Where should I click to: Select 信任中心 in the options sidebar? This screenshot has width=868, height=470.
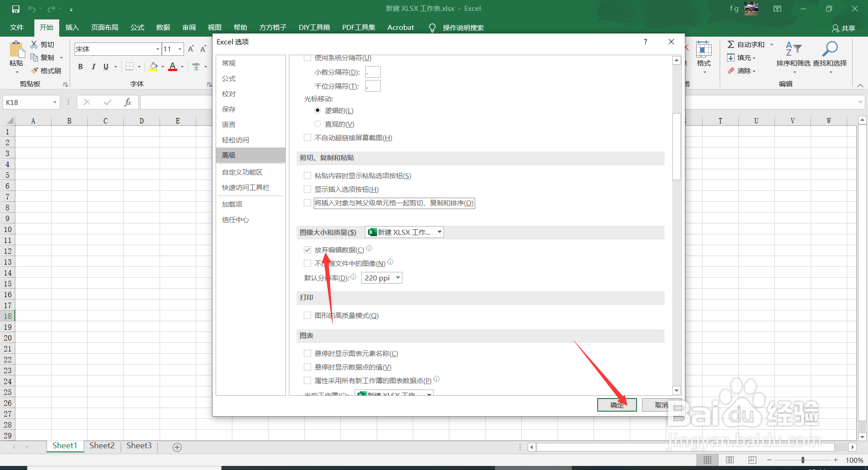click(x=235, y=219)
